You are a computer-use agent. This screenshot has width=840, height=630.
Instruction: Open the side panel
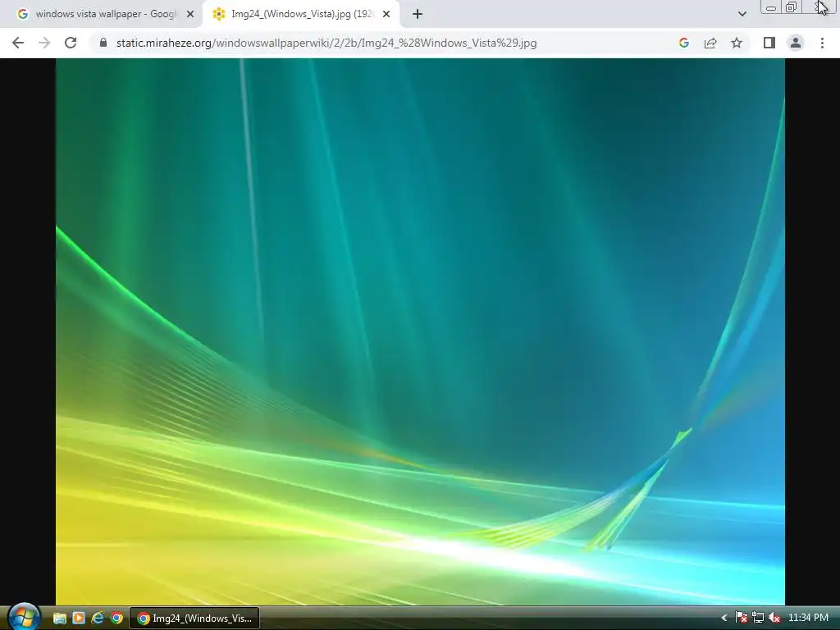(x=769, y=43)
